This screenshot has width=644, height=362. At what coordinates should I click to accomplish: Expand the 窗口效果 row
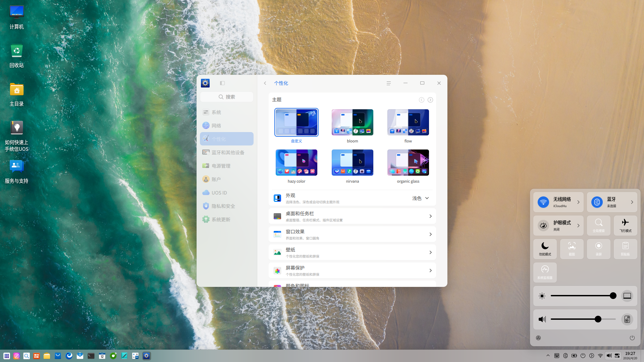click(x=352, y=234)
